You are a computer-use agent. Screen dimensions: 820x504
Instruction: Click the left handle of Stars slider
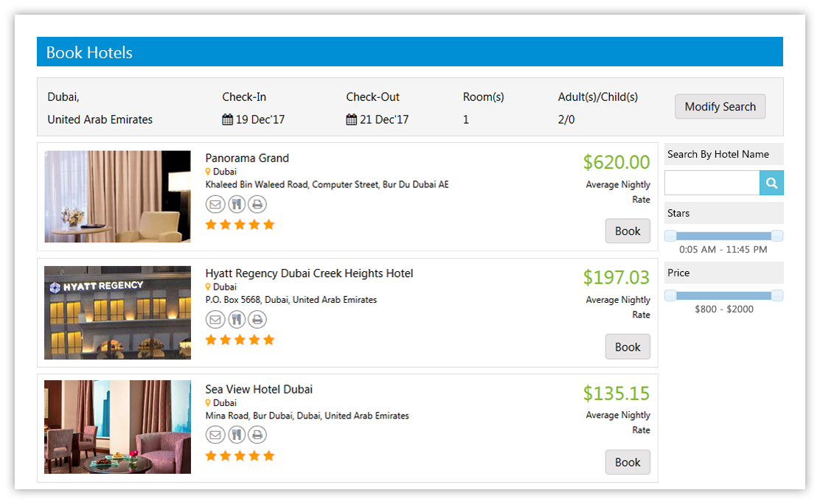670,236
